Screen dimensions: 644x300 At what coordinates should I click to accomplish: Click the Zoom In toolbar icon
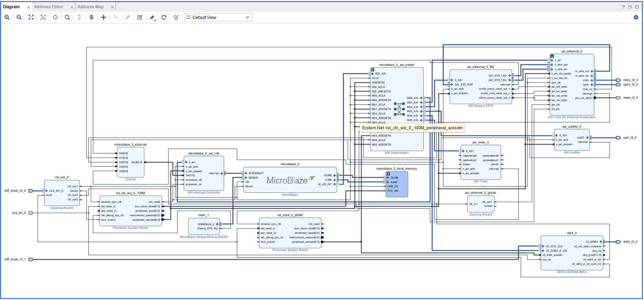[x=7, y=17]
